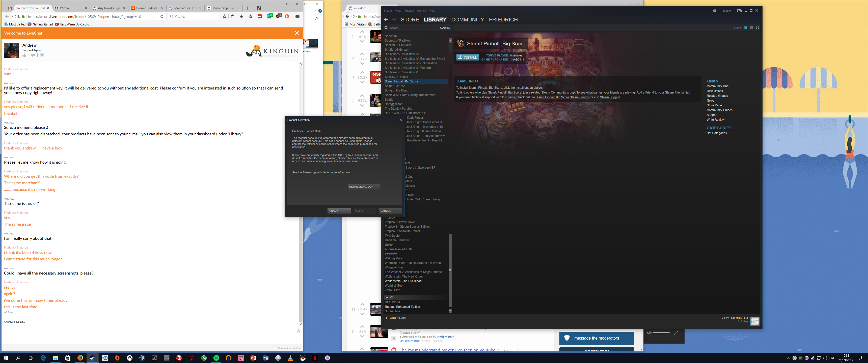Select Wolfenstein: The Old Blood in library

pos(403,281)
